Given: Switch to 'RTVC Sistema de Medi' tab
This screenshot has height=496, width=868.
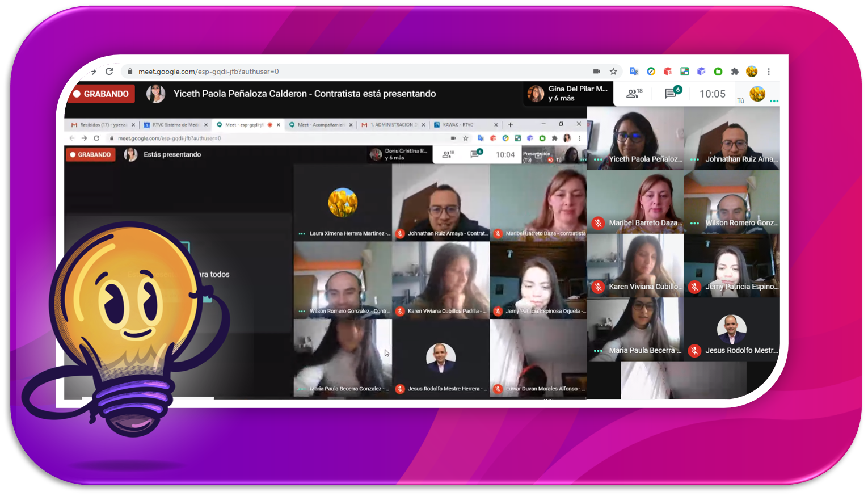Looking at the screenshot, I should point(176,125).
